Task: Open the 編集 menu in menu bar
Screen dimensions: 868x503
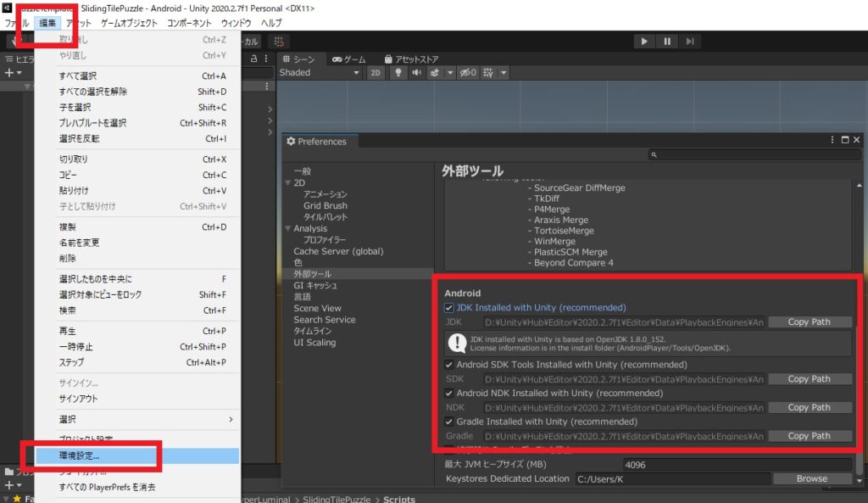Action: coord(47,23)
